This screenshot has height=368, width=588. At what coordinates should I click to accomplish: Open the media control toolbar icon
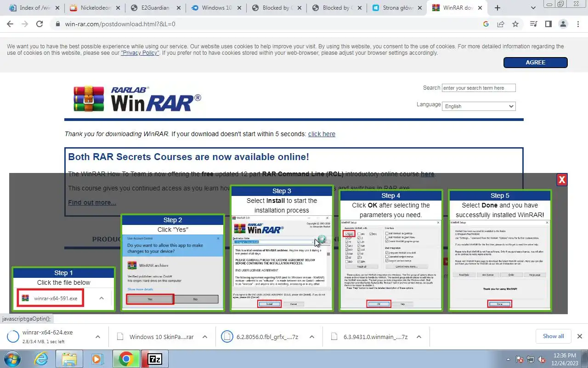pyautogui.click(x=533, y=24)
